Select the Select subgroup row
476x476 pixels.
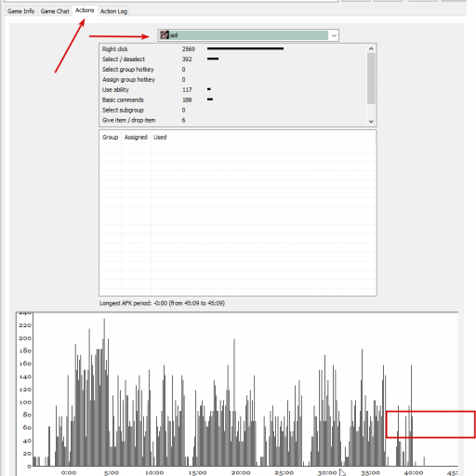tap(233, 111)
